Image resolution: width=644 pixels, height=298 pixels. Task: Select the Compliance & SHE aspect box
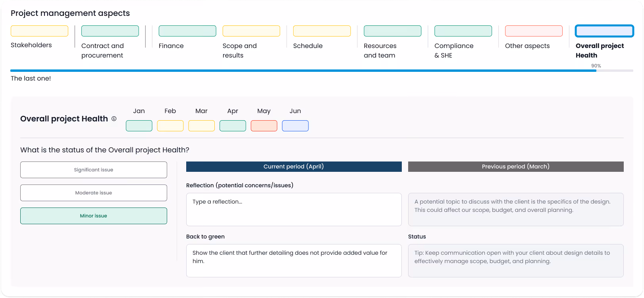coord(463,31)
